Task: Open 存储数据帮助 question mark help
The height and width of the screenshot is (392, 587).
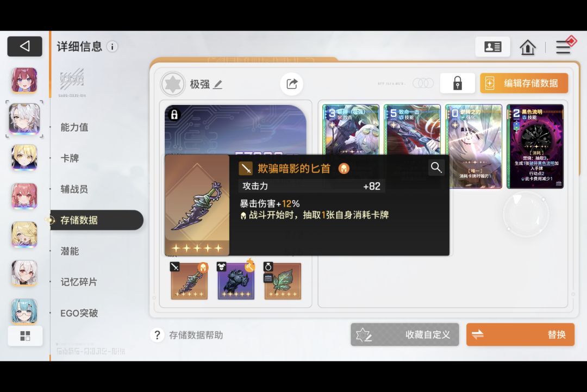Action: pos(157,335)
